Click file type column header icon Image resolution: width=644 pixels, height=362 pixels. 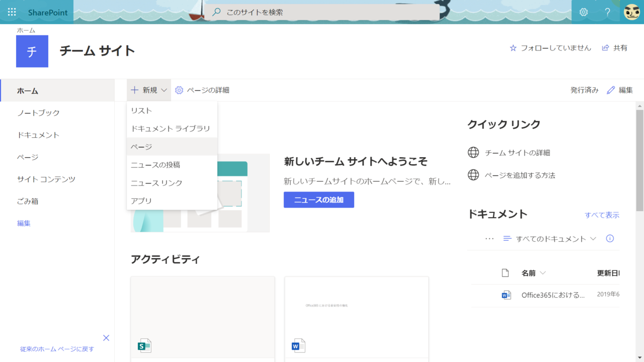click(505, 273)
